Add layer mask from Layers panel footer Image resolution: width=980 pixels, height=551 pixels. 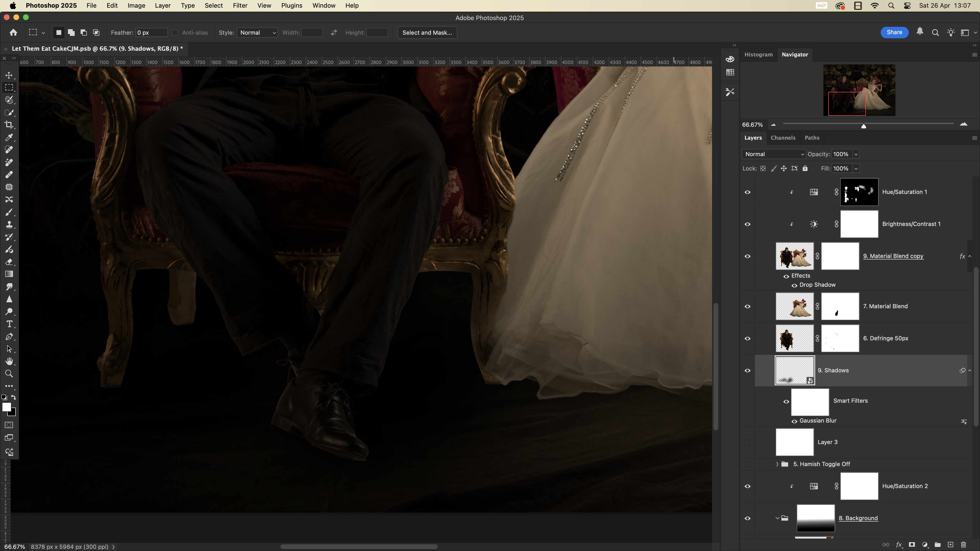click(912, 545)
